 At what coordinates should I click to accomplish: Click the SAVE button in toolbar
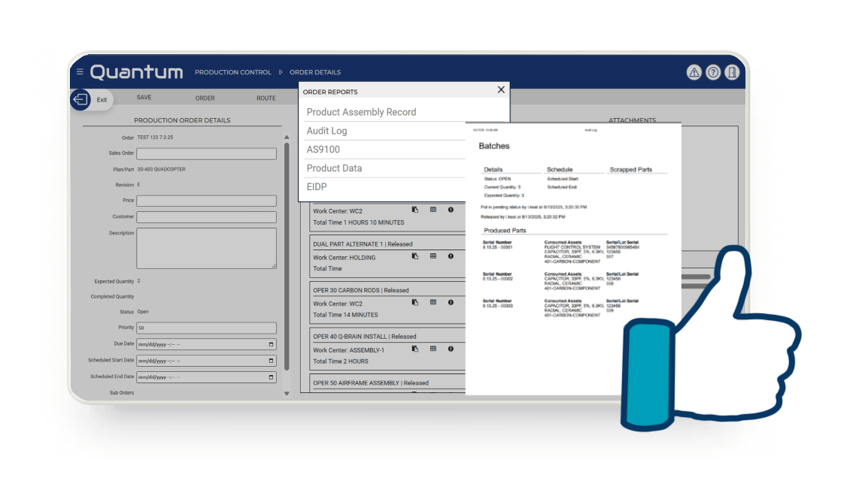pyautogui.click(x=144, y=98)
